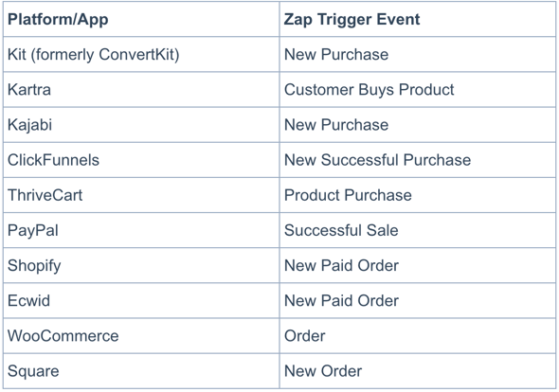Select the PayPal platform cell

[141, 230]
